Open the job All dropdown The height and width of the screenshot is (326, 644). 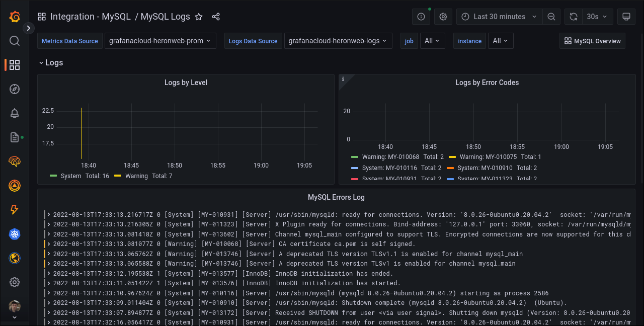point(432,41)
